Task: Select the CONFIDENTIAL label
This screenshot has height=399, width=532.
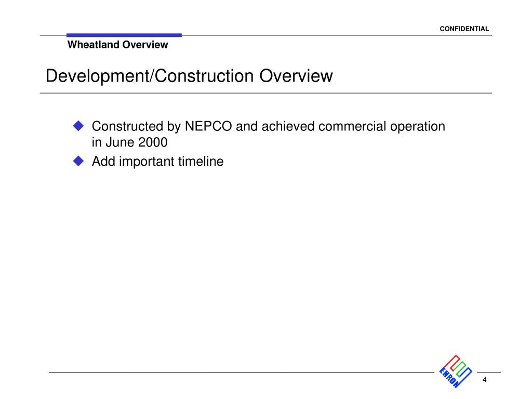Action: (x=464, y=28)
